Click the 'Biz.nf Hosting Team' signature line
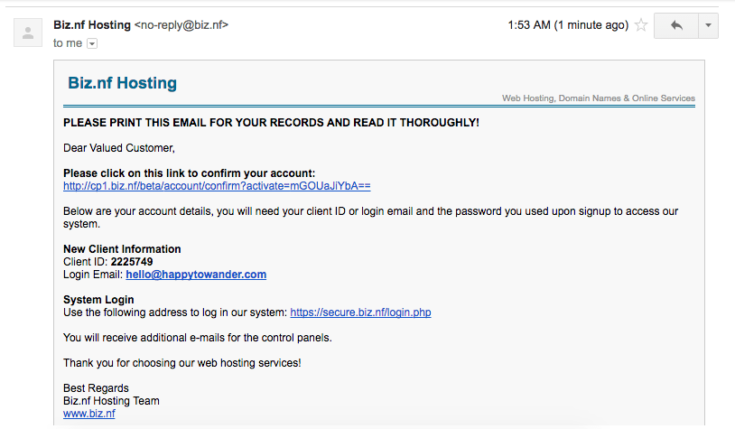The image size is (735, 429). pos(111,401)
